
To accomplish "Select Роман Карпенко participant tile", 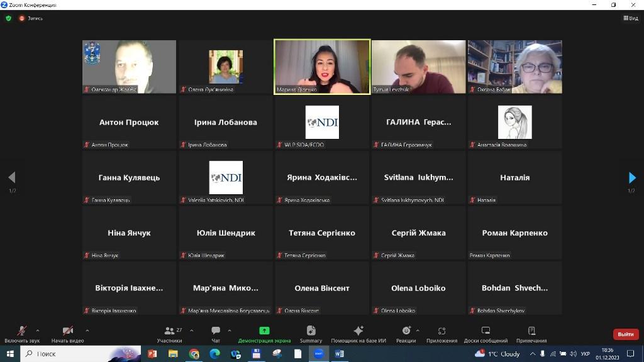I will (x=514, y=233).
